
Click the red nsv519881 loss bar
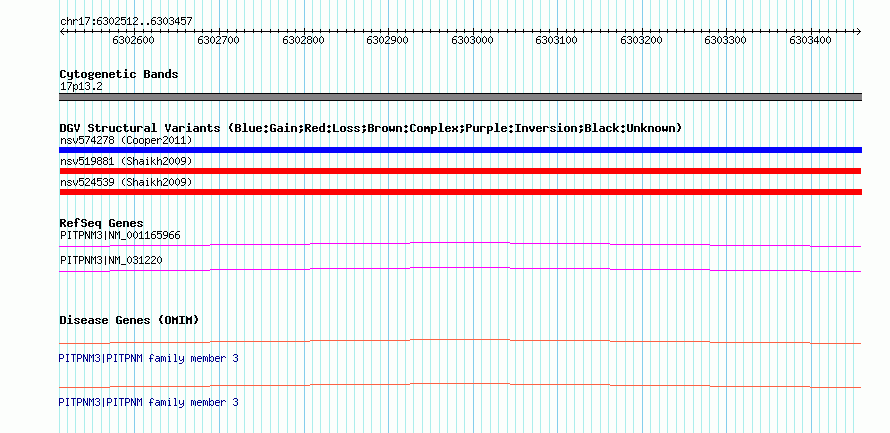click(x=460, y=171)
